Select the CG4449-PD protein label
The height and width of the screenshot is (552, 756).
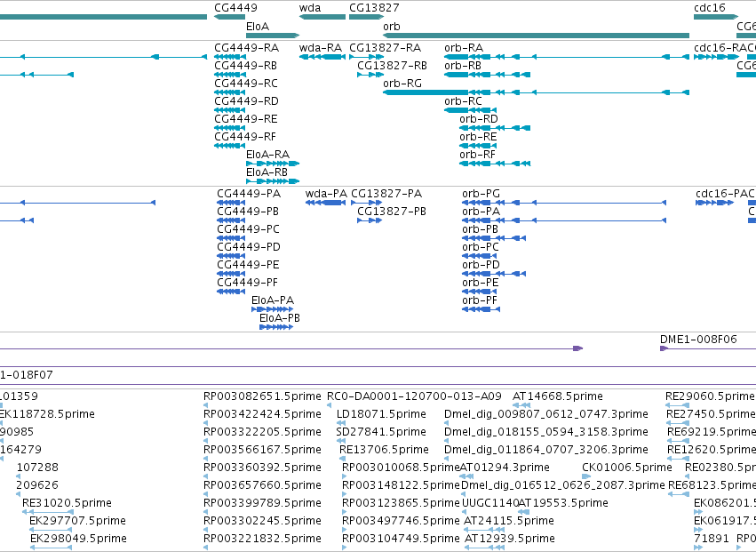coord(249,247)
